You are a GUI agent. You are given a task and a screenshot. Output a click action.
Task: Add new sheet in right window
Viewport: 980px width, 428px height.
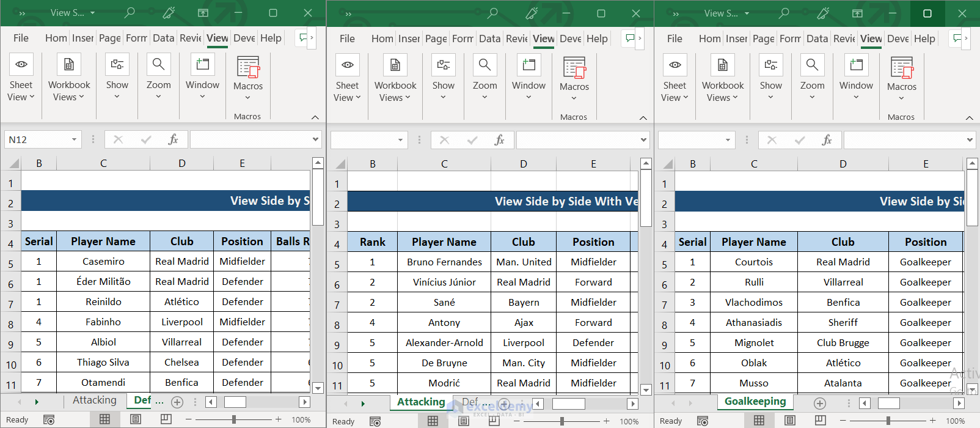pyautogui.click(x=820, y=403)
